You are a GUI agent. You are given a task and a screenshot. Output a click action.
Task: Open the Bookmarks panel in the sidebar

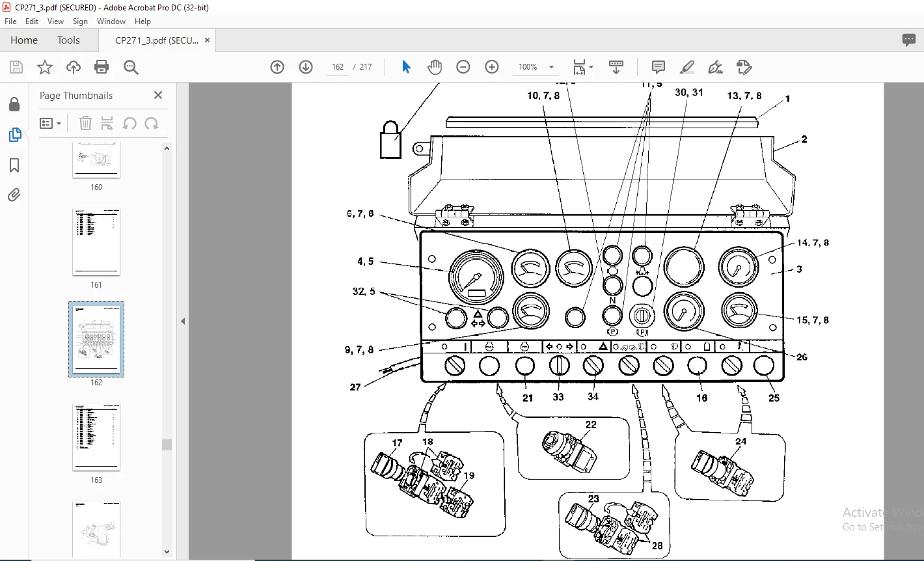(x=14, y=165)
